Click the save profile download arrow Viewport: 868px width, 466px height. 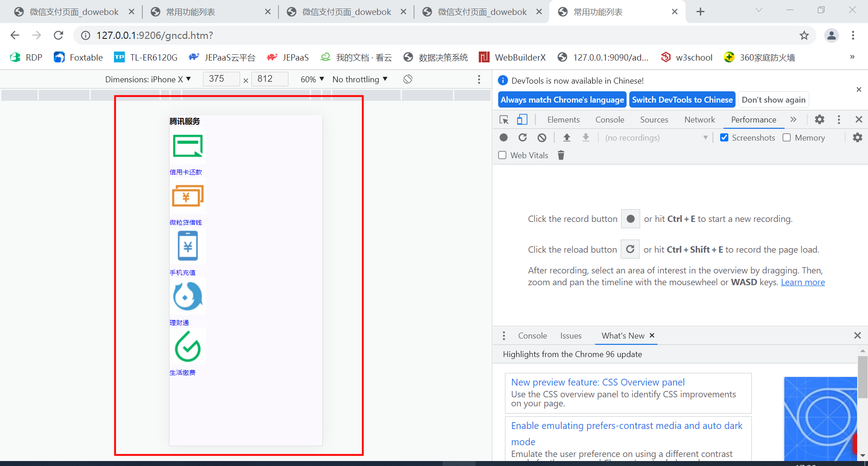[586, 137]
